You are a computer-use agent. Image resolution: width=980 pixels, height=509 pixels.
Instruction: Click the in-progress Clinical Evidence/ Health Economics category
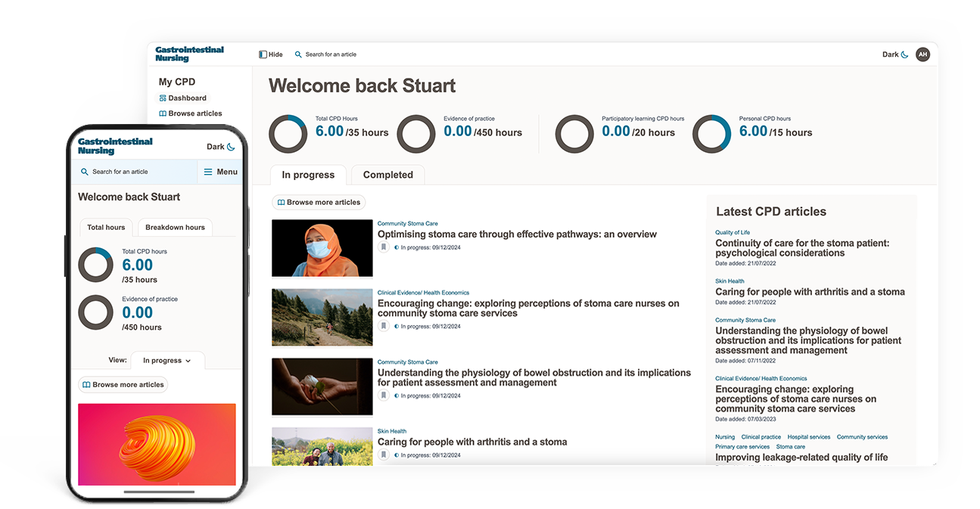(424, 293)
